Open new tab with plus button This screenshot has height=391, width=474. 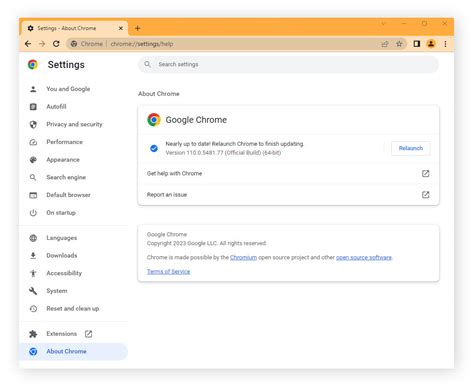click(137, 28)
